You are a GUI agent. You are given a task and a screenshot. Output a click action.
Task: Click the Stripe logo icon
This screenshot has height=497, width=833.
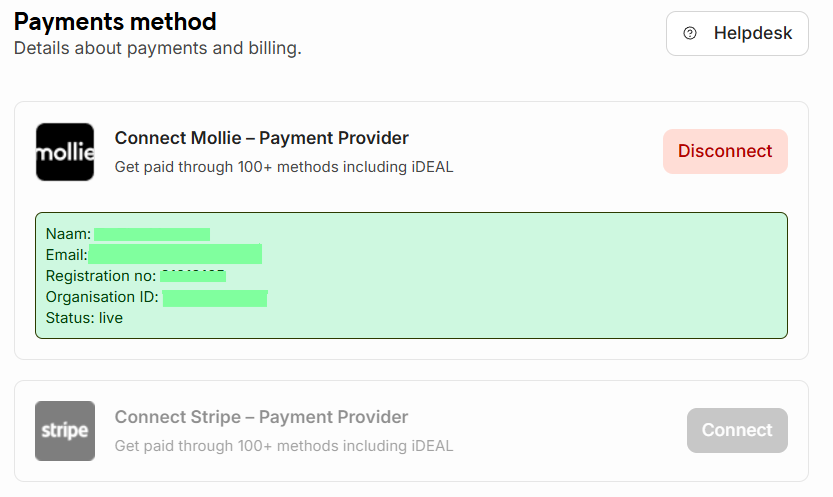click(x=65, y=431)
